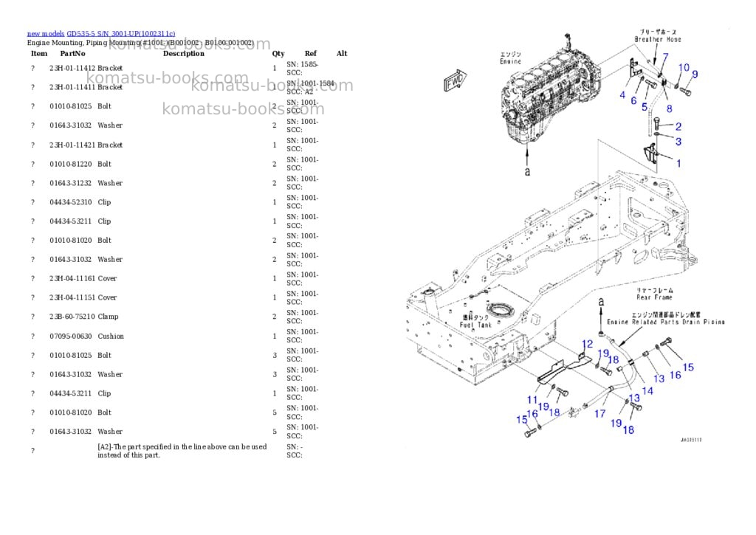This screenshot has width=756, height=535.
Task: Click the 'SN: 1001-1584' reference cell
Action: click(x=310, y=83)
